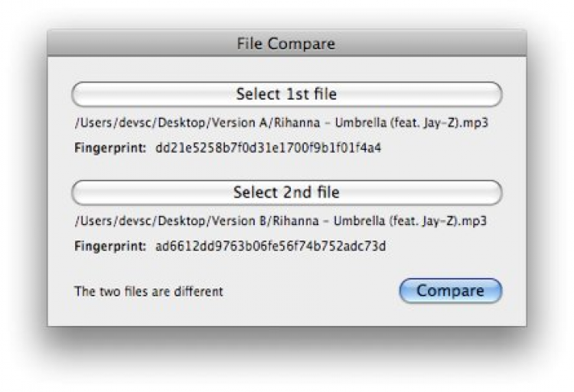Screen dimensions: 574x392
Task: Click "/Users" at the start of the second path
Action: click(90, 221)
